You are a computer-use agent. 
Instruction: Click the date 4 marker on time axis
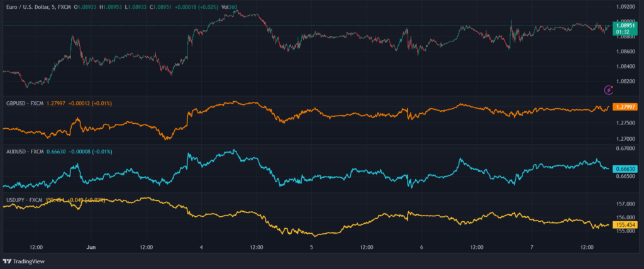coord(201,248)
